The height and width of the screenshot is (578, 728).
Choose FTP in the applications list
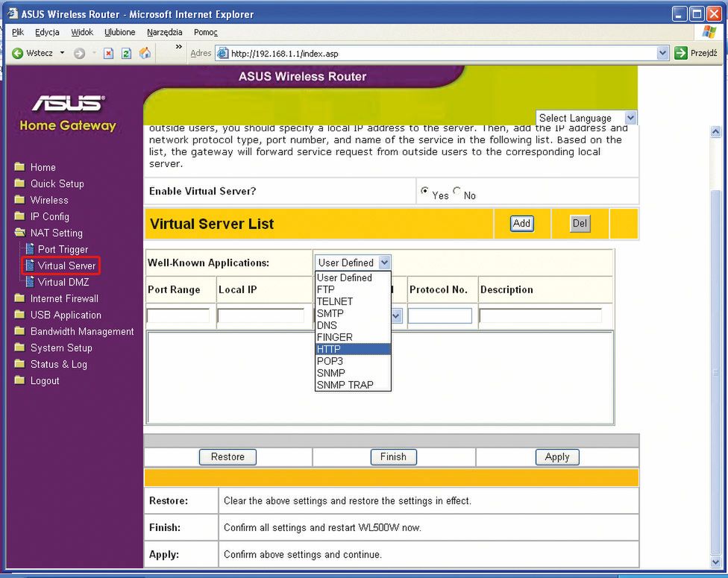point(353,289)
